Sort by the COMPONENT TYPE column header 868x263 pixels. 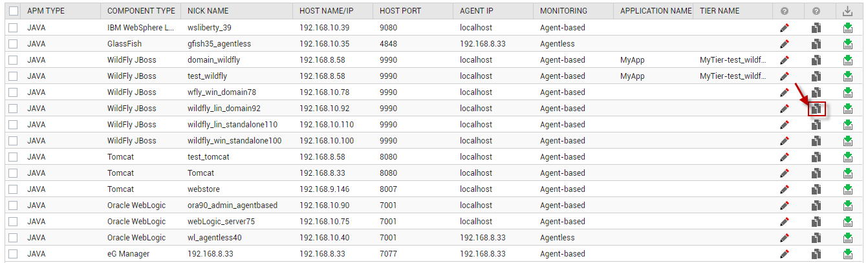[x=141, y=11]
